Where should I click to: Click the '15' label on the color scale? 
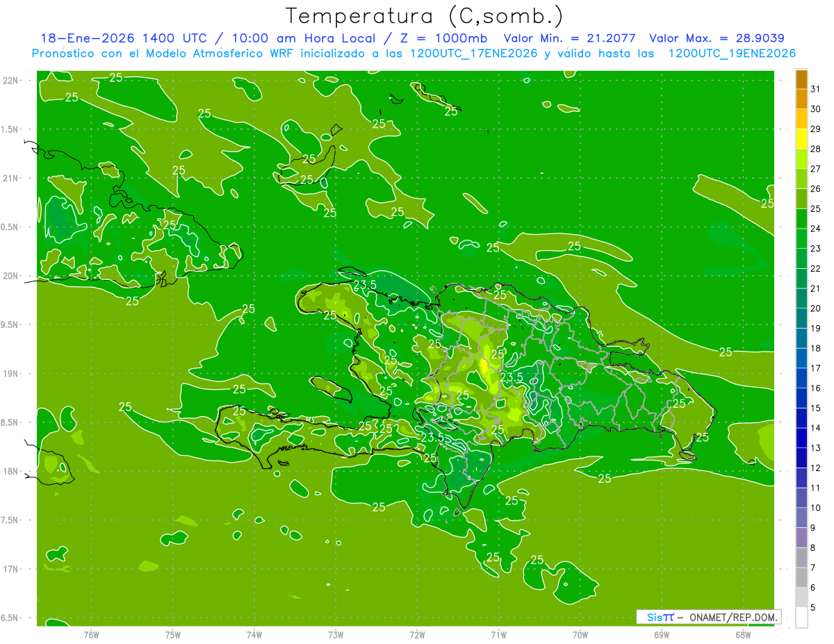(x=815, y=408)
